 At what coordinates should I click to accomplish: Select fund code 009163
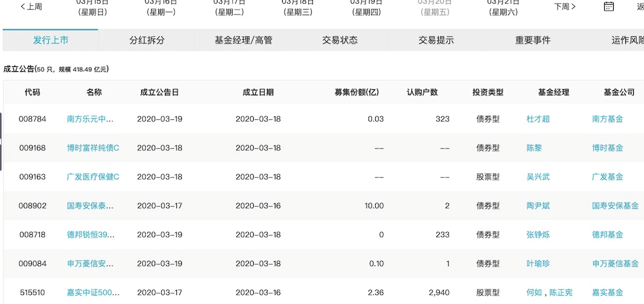click(x=33, y=177)
